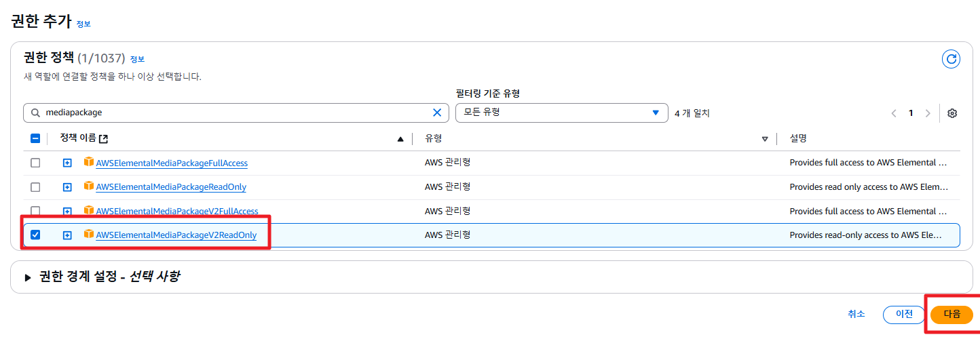The image size is (980, 339).
Task: Click the '4 개 일치' match count
Action: point(692,113)
